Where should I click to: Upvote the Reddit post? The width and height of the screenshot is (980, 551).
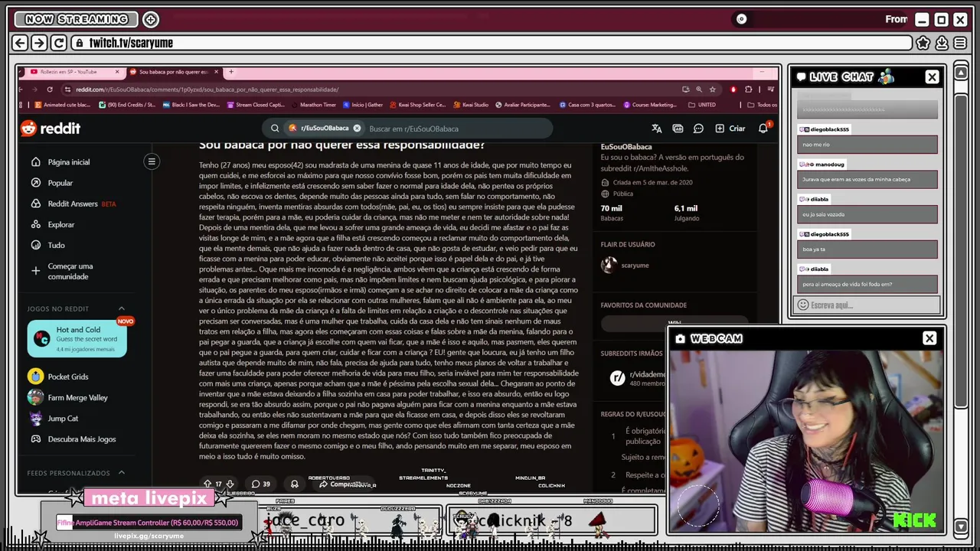click(x=207, y=484)
